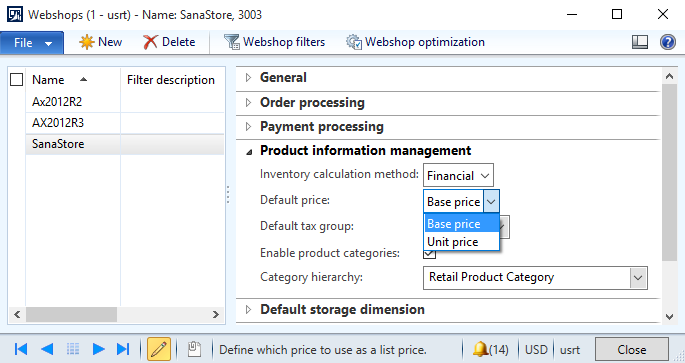Tick the select-all checkbox beside Name
The width and height of the screenshot is (685, 363).
17,80
